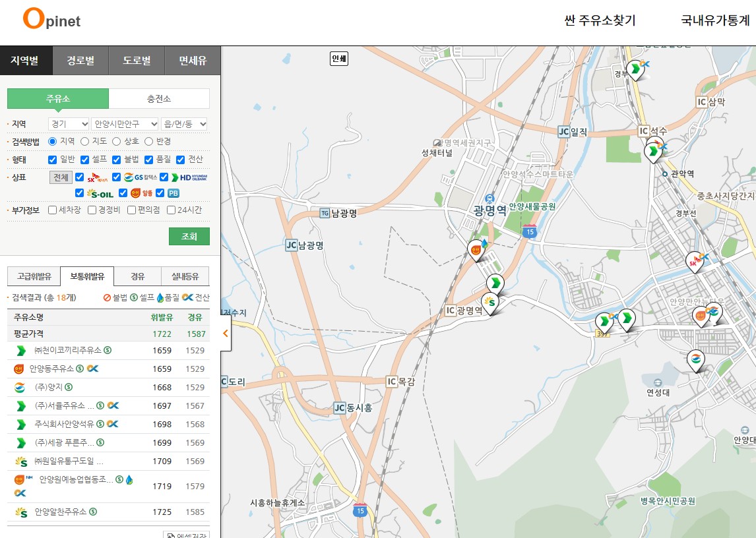Click the GS brand icon of (주)양지
Image resolution: width=756 pixels, height=538 pixels.
[20, 387]
